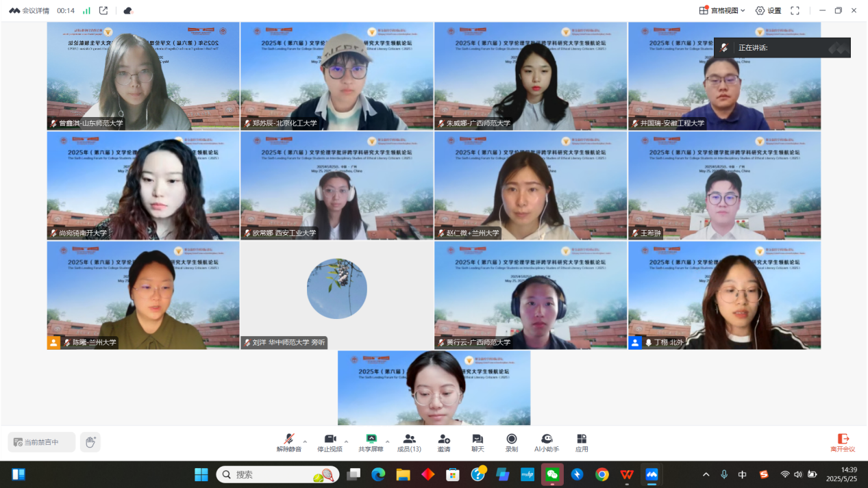Expand the arrow next to 解除静音
Image resolution: width=868 pixels, height=488 pixels.
[306, 441]
